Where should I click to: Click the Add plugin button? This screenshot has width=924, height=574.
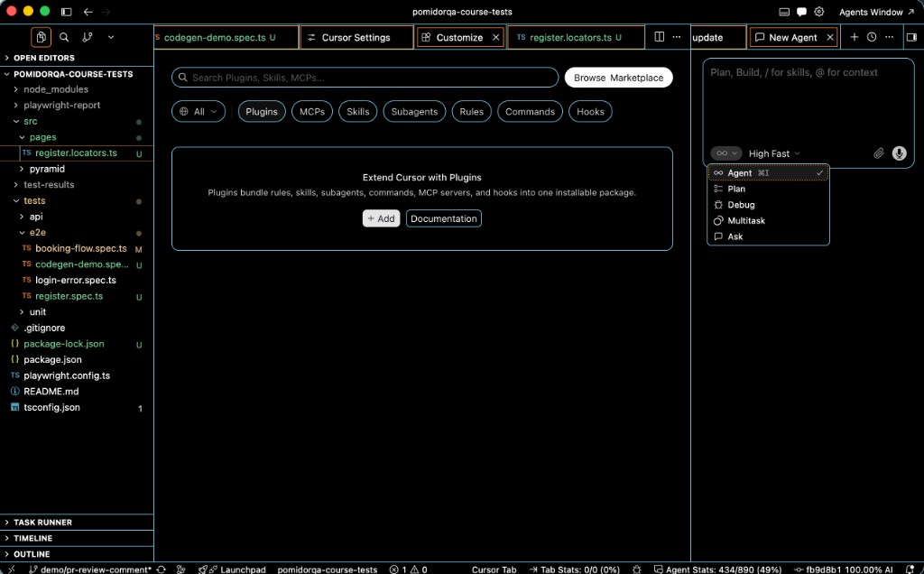pos(382,218)
